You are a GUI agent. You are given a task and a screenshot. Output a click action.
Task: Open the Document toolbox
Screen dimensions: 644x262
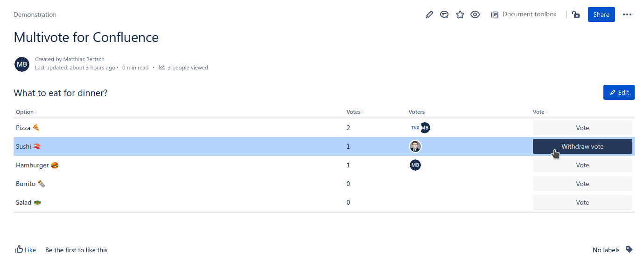(524, 14)
